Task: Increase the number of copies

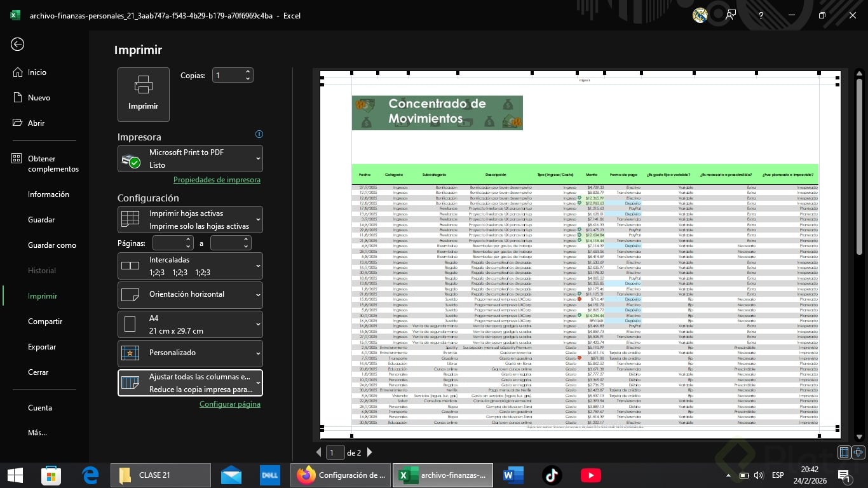Action: pos(248,72)
